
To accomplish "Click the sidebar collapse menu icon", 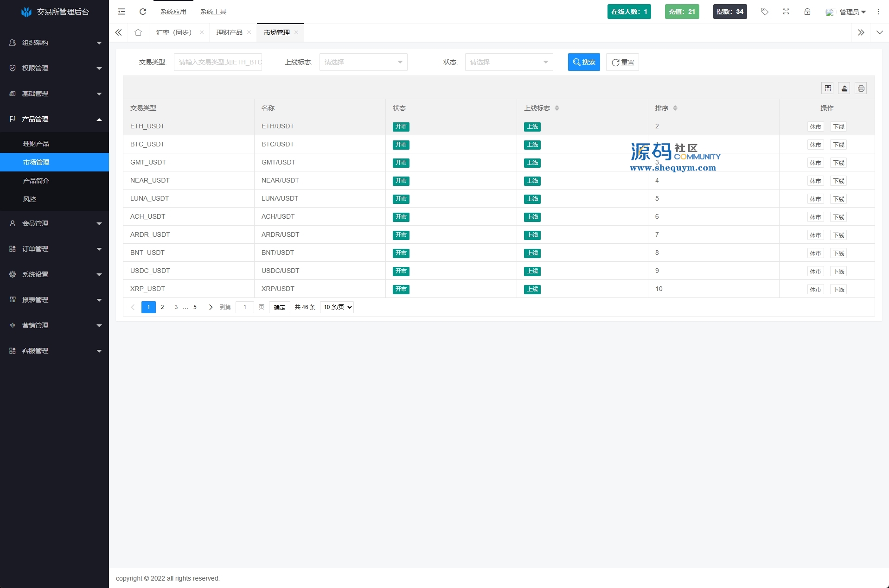I will click(122, 12).
